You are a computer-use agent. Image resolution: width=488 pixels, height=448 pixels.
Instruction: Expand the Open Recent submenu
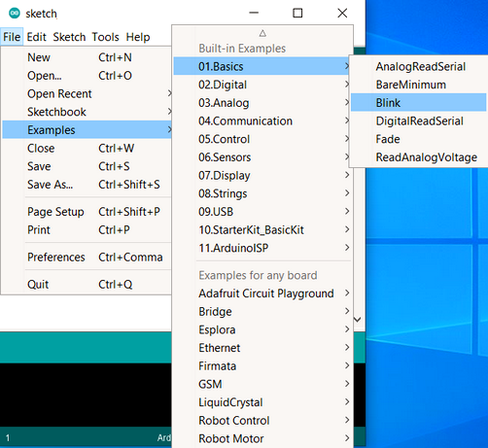point(87,93)
